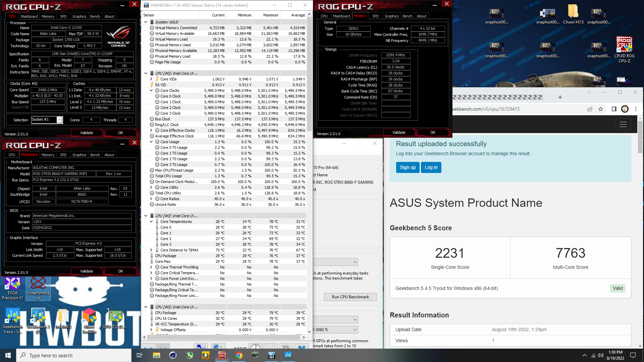Click the taskbar search box
This screenshot has height=362, width=644.
[x=74, y=355]
